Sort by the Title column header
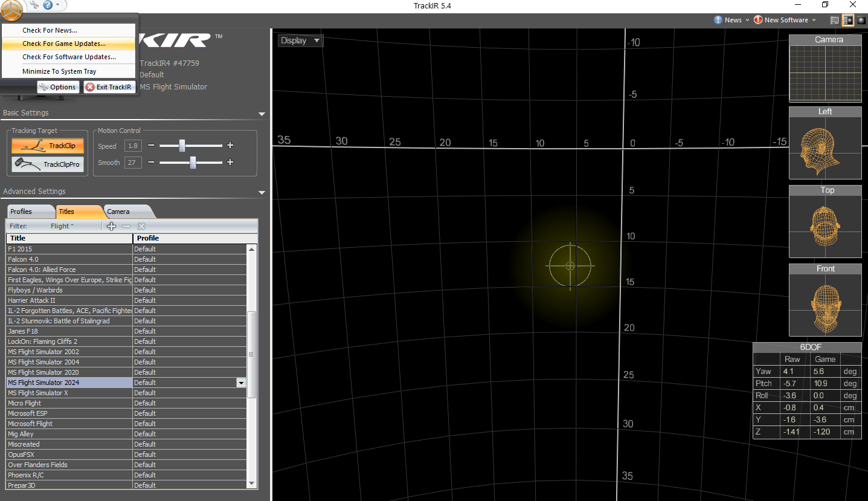Image resolution: width=868 pixels, height=501 pixels. 69,238
